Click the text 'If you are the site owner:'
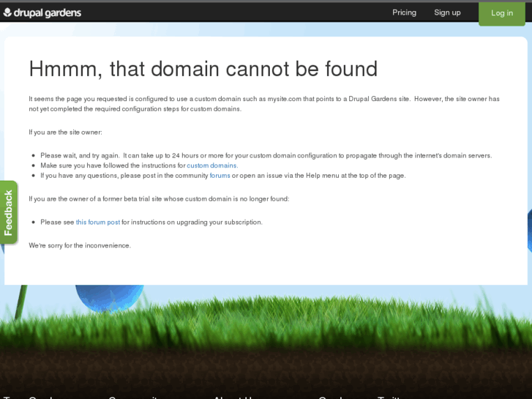 point(65,132)
